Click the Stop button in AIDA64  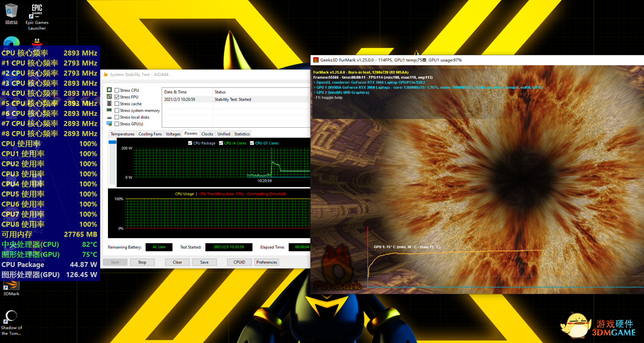(142, 262)
